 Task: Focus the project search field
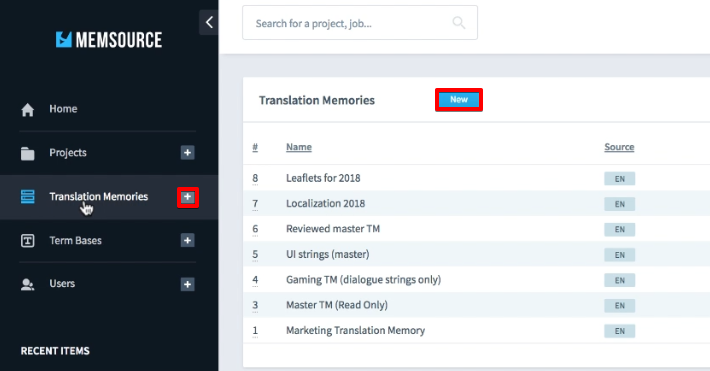(x=360, y=23)
